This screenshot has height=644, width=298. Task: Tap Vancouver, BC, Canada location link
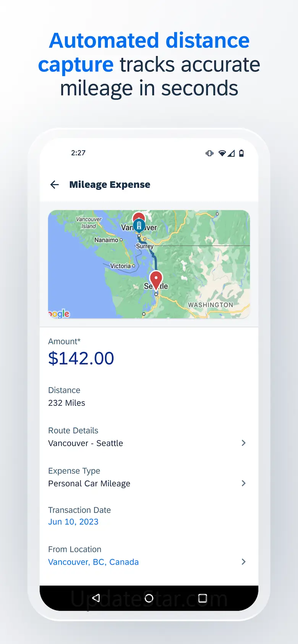(93, 562)
